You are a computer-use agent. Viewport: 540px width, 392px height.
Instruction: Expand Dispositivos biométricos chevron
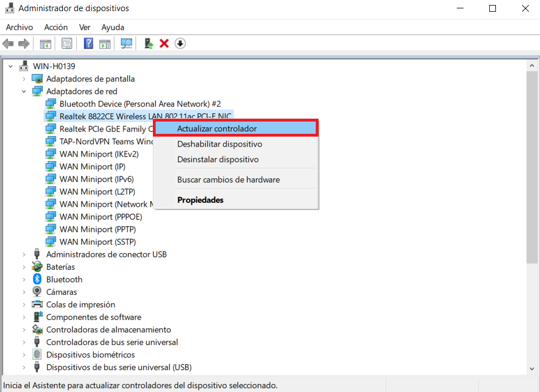24,355
